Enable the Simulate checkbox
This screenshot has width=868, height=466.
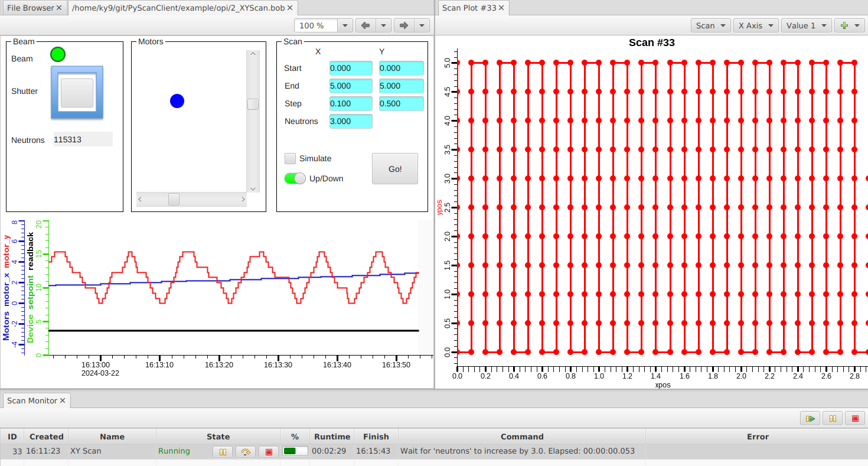(x=290, y=158)
